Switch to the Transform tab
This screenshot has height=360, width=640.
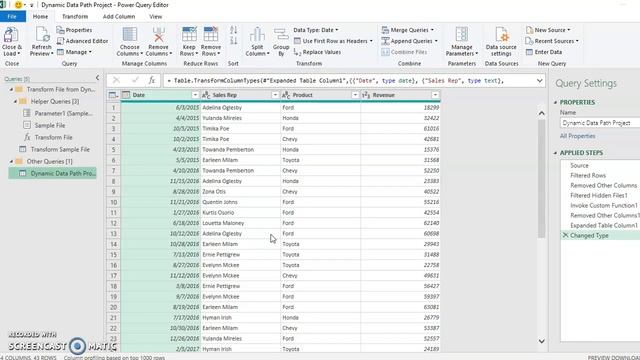(x=75, y=16)
